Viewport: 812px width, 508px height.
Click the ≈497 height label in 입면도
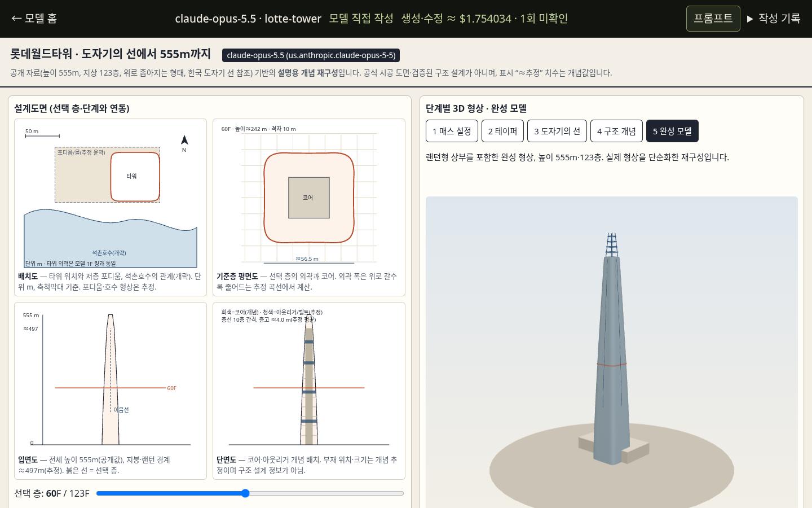[31, 329]
